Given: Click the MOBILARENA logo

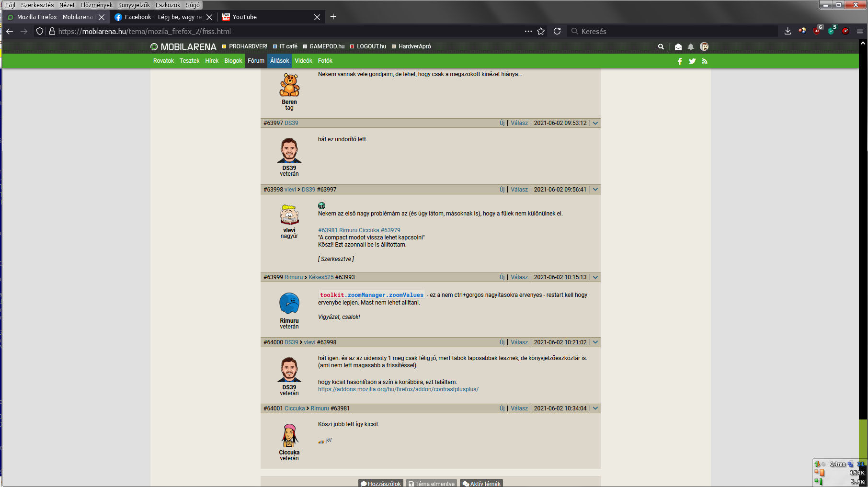Looking at the screenshot, I should pos(183,46).
